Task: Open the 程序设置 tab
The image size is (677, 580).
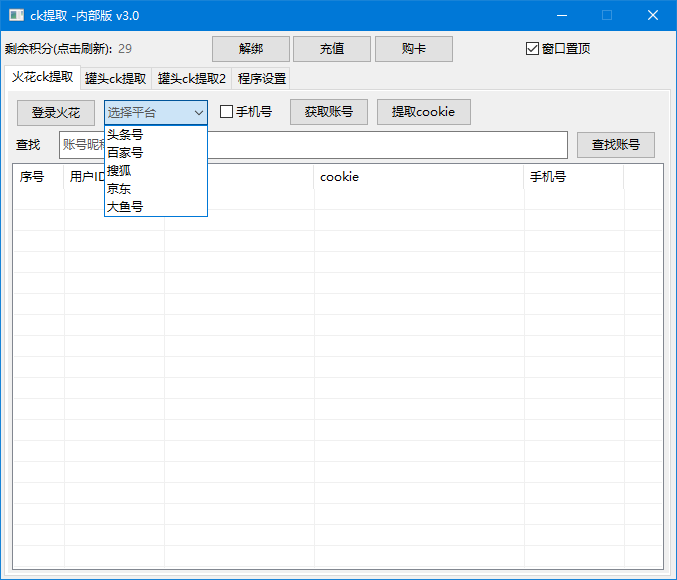Action: tap(262, 78)
